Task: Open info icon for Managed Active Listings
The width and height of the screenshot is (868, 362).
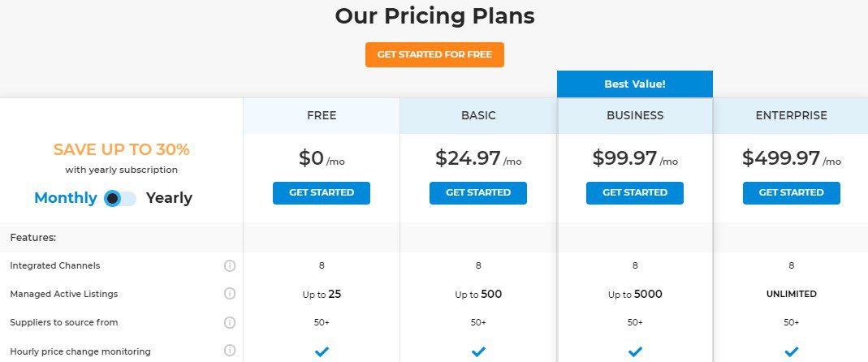Action: [230, 294]
